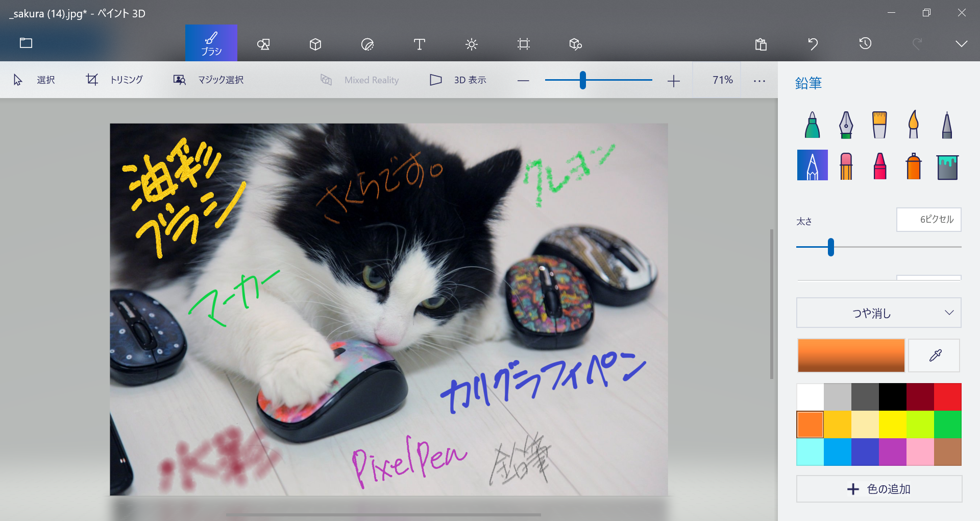Image resolution: width=980 pixels, height=521 pixels.
Task: Pick the pale yellow color swatch
Action: [x=865, y=424]
